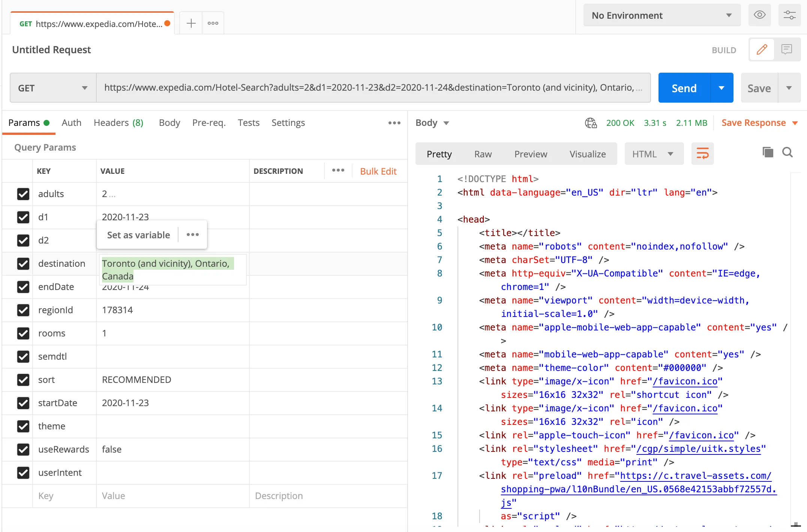Switch response view to Preview
This screenshot has width=807, height=532.
pos(531,154)
